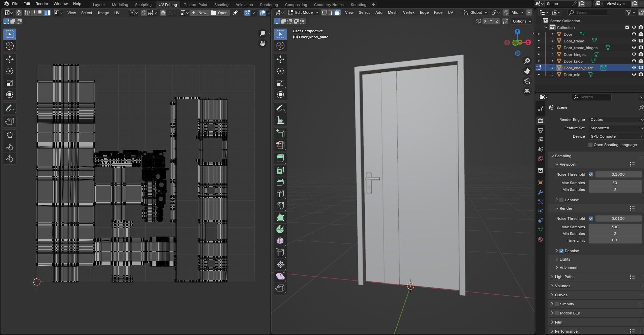Open the Edit Mode selector dropdown
Image resolution: width=644 pixels, height=335 pixels.
coord(303,12)
